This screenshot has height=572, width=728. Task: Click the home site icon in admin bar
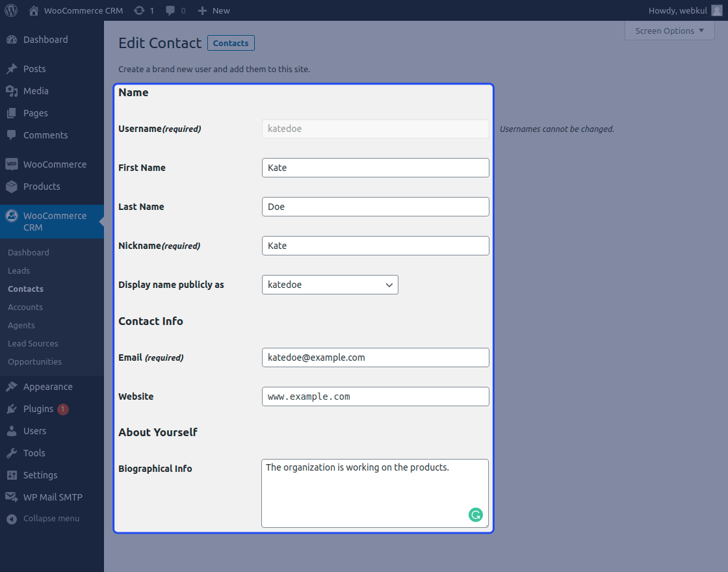tap(33, 10)
